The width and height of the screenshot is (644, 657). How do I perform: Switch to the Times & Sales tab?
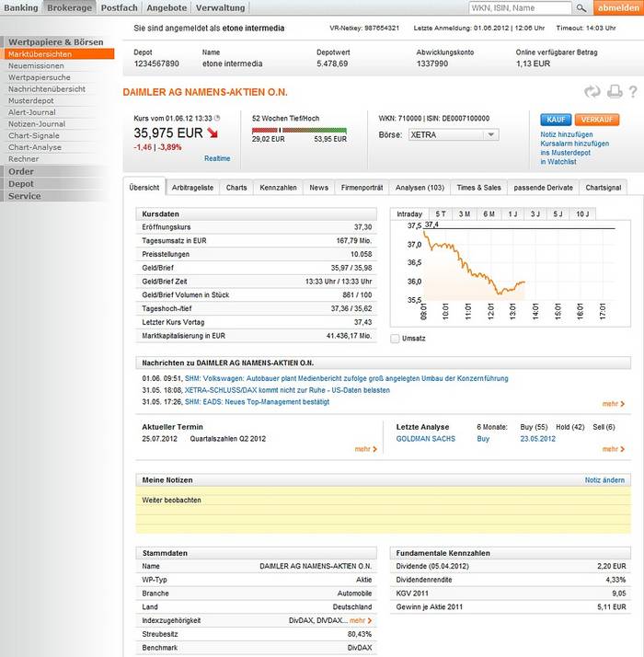pos(479,188)
